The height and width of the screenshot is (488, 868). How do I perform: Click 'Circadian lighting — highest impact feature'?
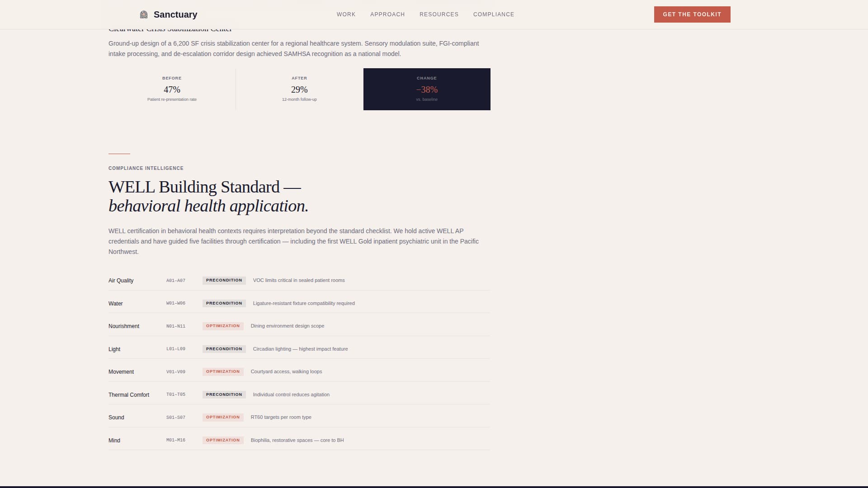(301, 349)
